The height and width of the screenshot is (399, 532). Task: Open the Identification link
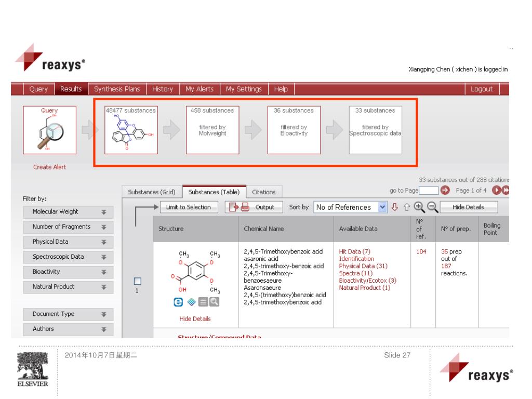click(356, 259)
